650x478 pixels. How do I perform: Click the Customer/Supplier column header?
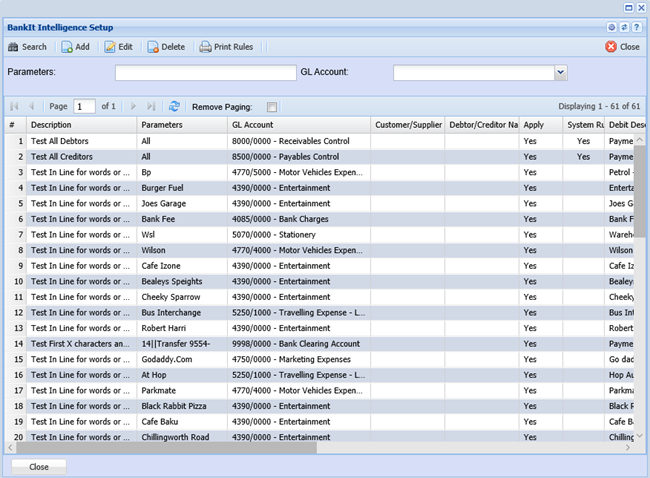(x=406, y=125)
